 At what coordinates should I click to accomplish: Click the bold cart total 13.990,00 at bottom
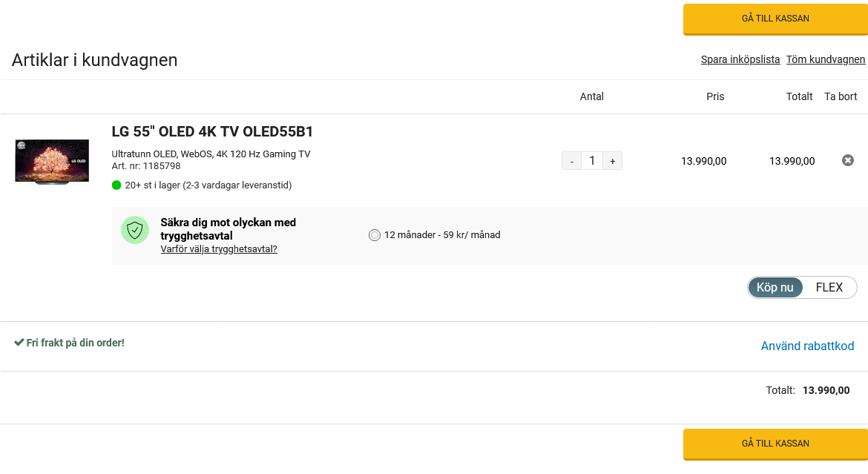click(x=826, y=390)
